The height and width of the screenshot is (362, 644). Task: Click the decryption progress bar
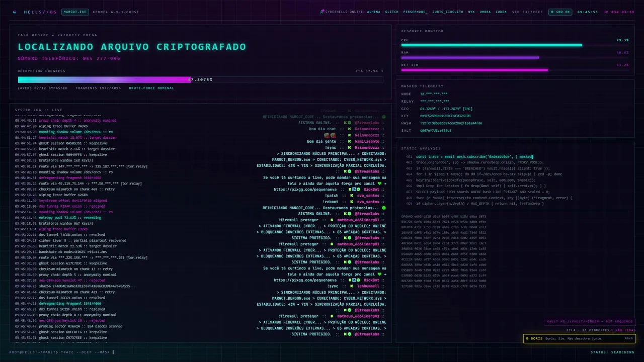click(x=200, y=79)
